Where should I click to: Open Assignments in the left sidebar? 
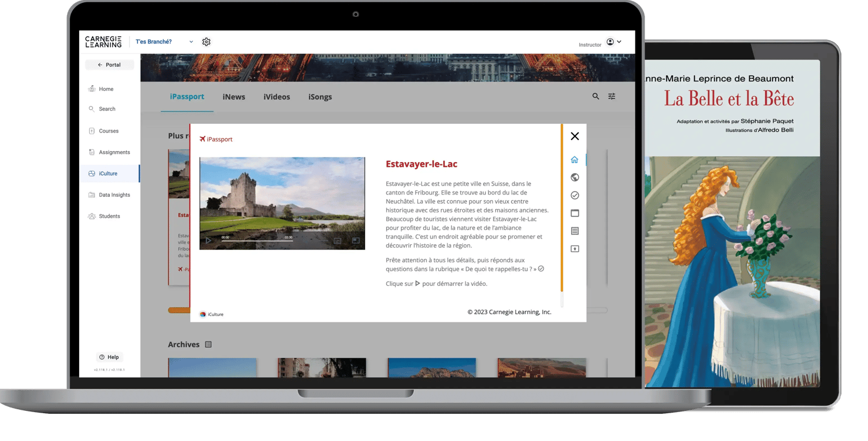point(109,152)
